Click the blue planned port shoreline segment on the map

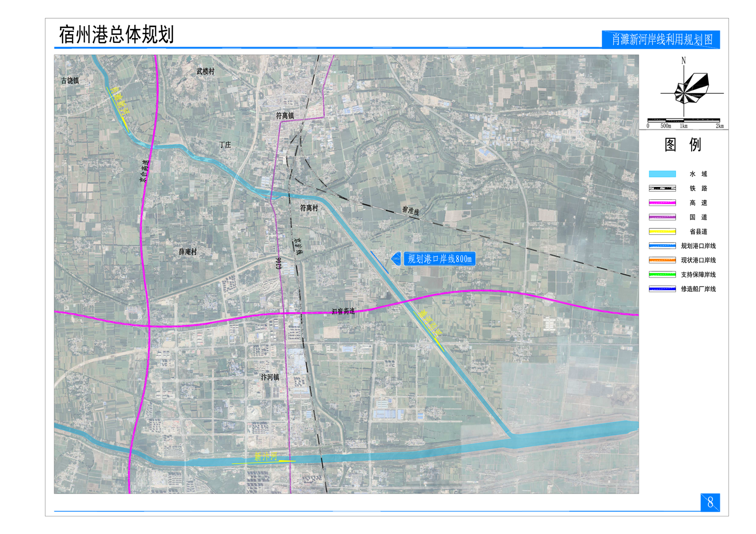(x=379, y=262)
